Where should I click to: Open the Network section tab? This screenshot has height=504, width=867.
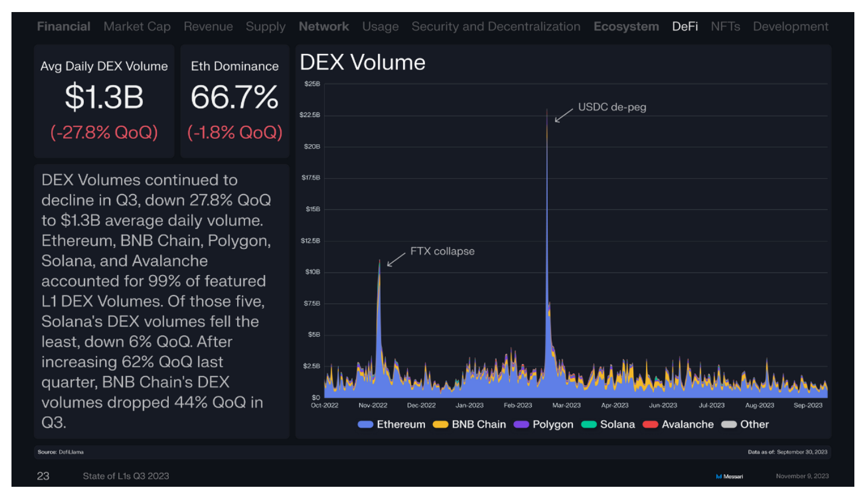[324, 26]
